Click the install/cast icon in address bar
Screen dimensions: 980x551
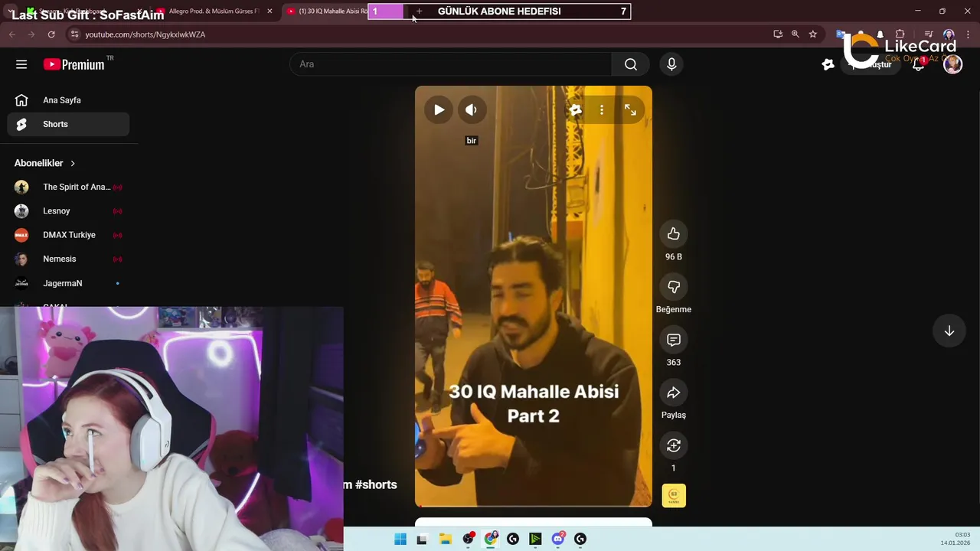point(778,34)
